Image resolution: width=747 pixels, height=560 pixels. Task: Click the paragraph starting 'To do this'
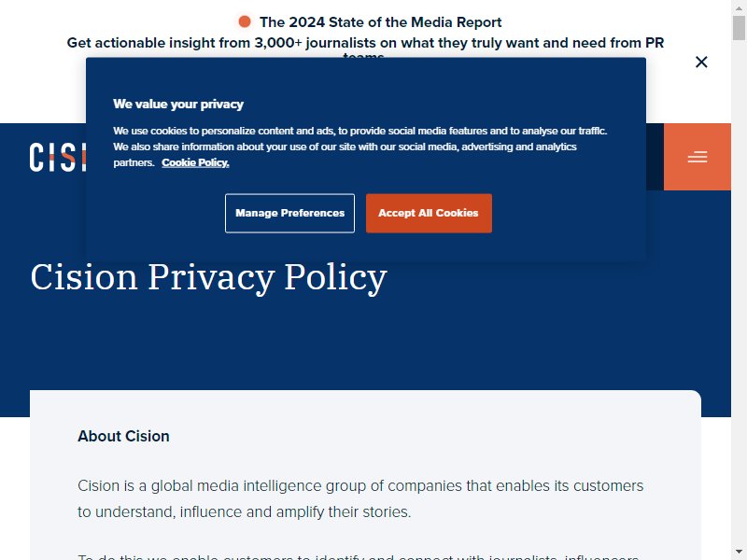pyautogui.click(x=359, y=556)
